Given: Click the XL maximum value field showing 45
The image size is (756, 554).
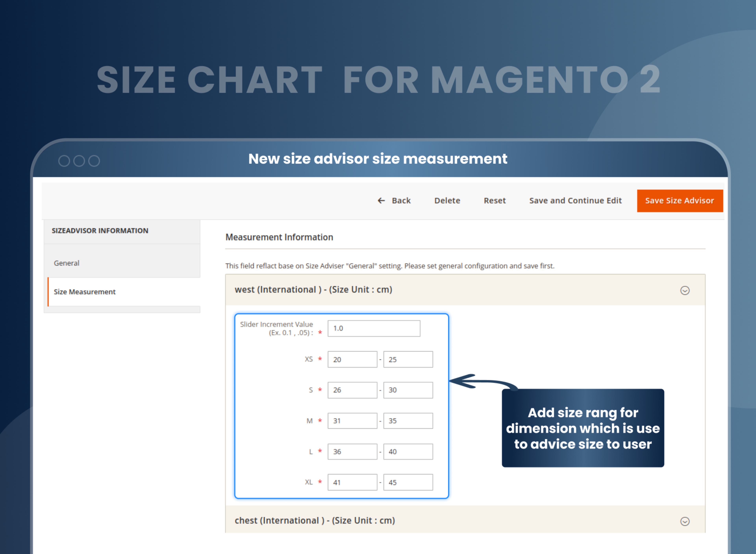Looking at the screenshot, I should point(408,482).
